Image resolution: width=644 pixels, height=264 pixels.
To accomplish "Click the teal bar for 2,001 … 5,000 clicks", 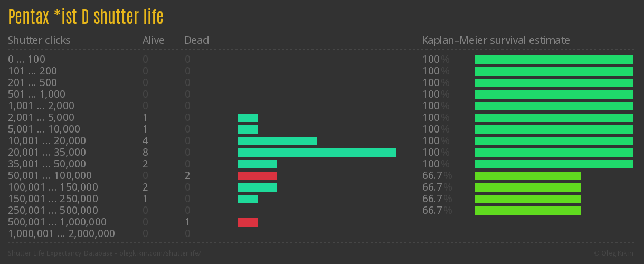I will click(x=247, y=118).
